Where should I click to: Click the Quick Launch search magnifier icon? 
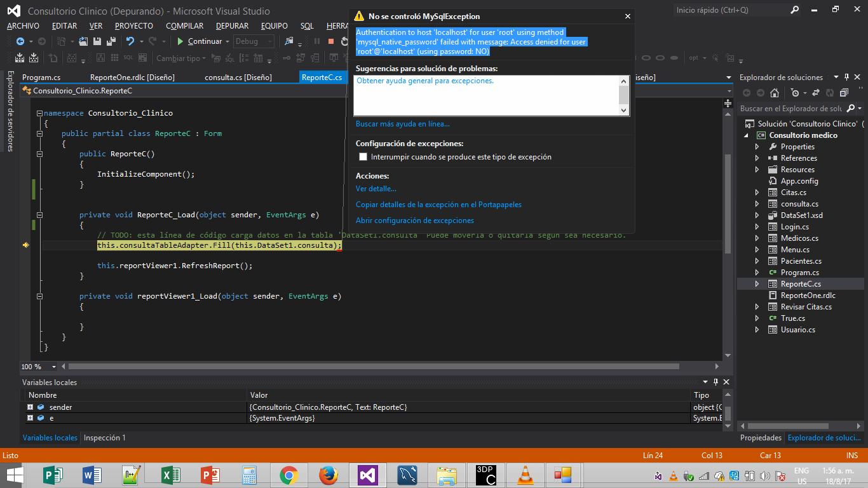tap(795, 10)
